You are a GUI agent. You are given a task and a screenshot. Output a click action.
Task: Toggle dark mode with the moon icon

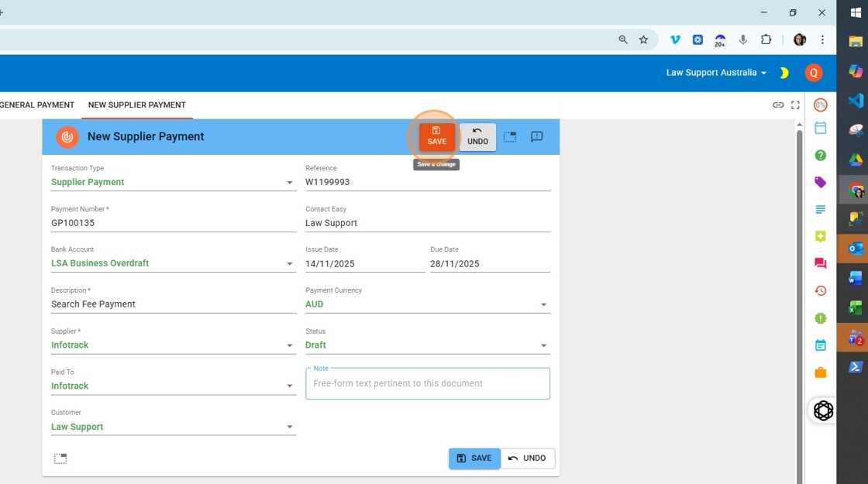point(784,73)
